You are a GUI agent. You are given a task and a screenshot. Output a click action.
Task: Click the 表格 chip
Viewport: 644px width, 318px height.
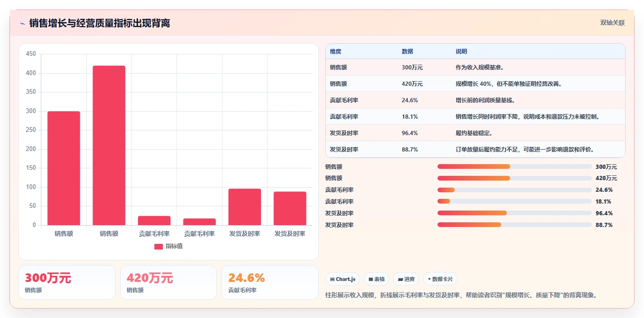tap(376, 279)
